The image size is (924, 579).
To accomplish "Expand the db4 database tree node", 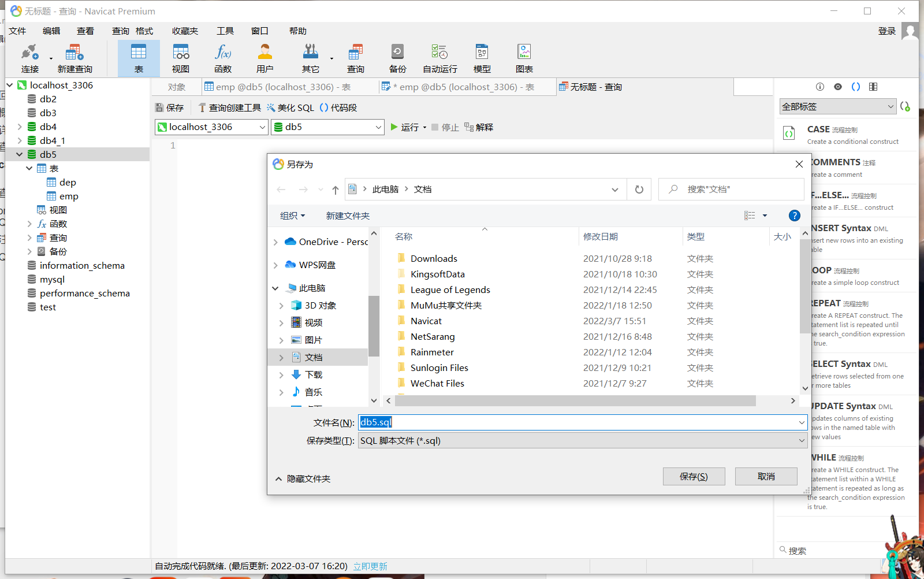I will 20,127.
